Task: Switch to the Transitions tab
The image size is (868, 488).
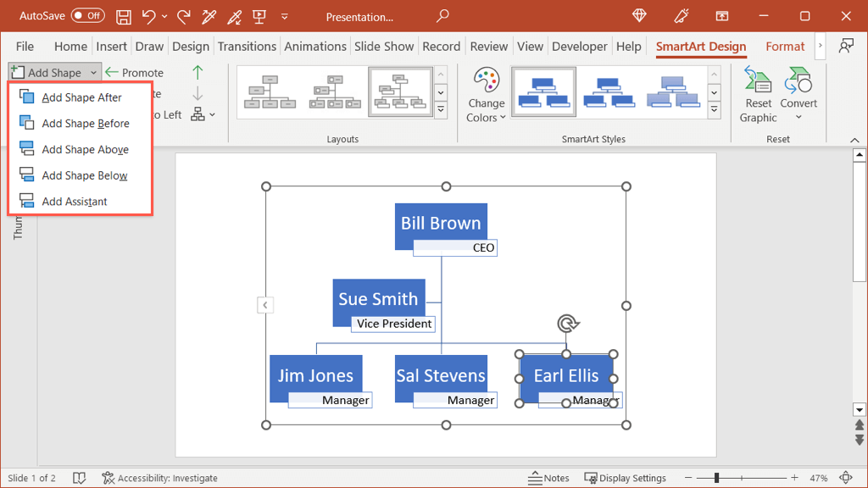Action: 247,47
